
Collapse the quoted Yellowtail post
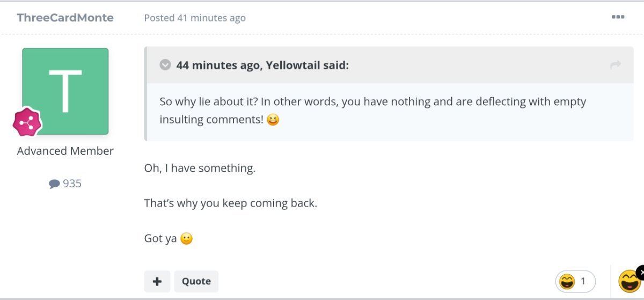click(x=165, y=65)
